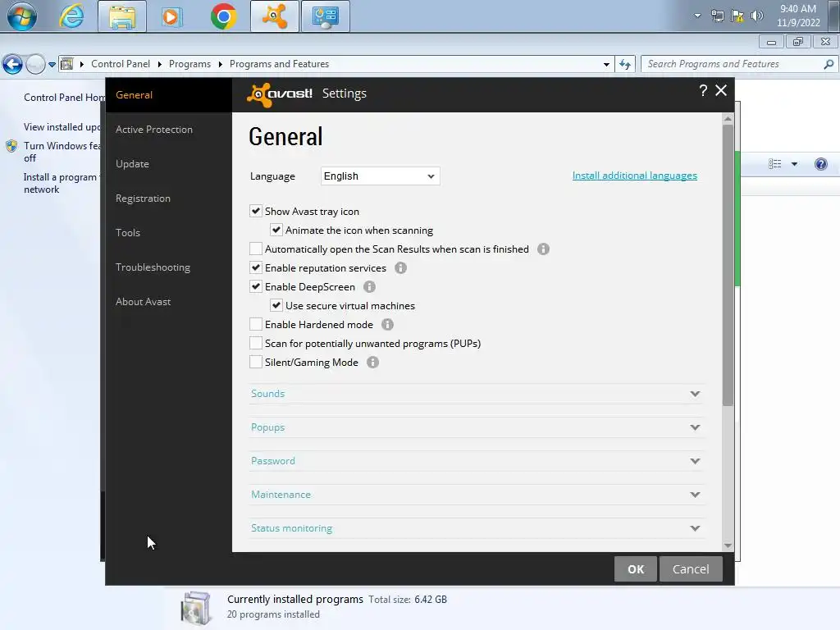Click Explorer back navigation arrow
Image resolution: width=840 pixels, height=630 pixels.
[x=13, y=64]
